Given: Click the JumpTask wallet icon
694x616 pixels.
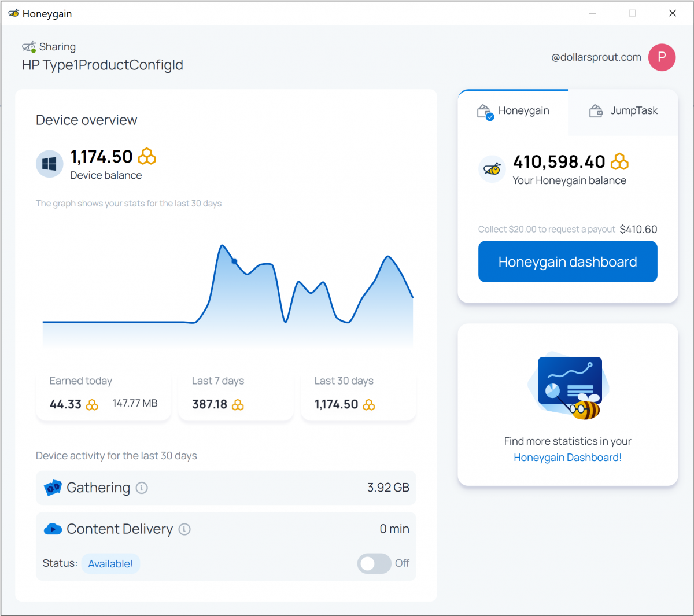Looking at the screenshot, I should point(596,110).
